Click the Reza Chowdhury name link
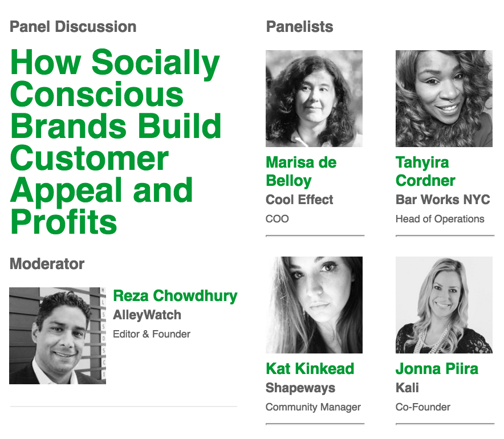Image resolution: width=504 pixels, height=439 pixels. tap(175, 296)
